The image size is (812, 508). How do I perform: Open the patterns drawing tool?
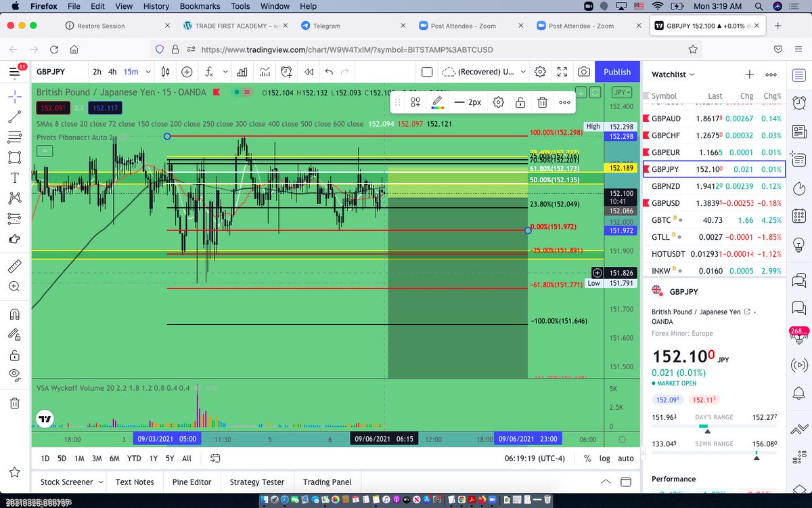point(14,198)
